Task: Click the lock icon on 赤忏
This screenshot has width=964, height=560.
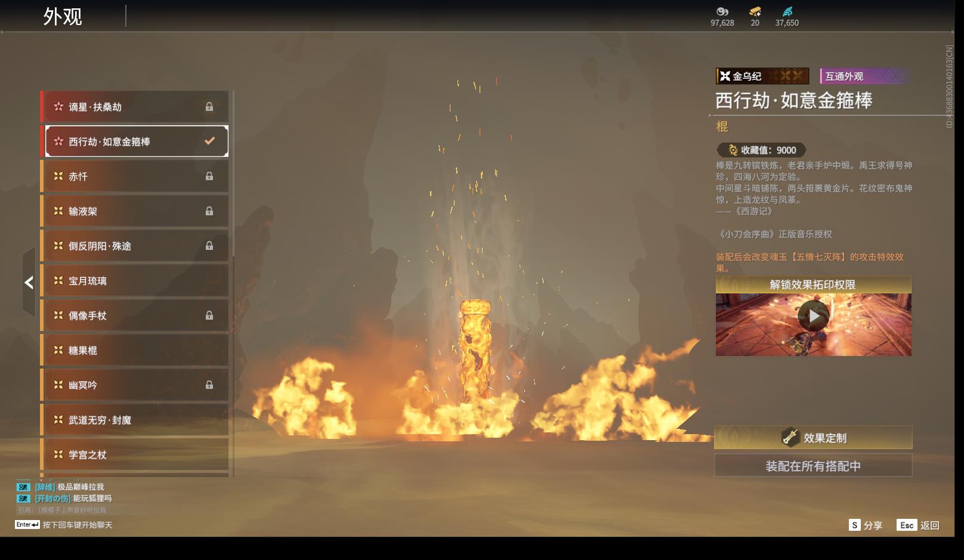Action: point(209,177)
